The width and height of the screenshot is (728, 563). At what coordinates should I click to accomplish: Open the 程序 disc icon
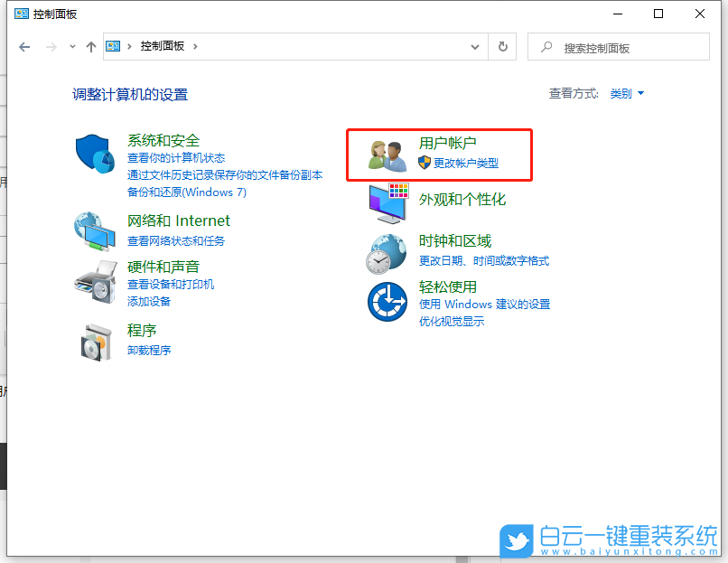click(95, 342)
